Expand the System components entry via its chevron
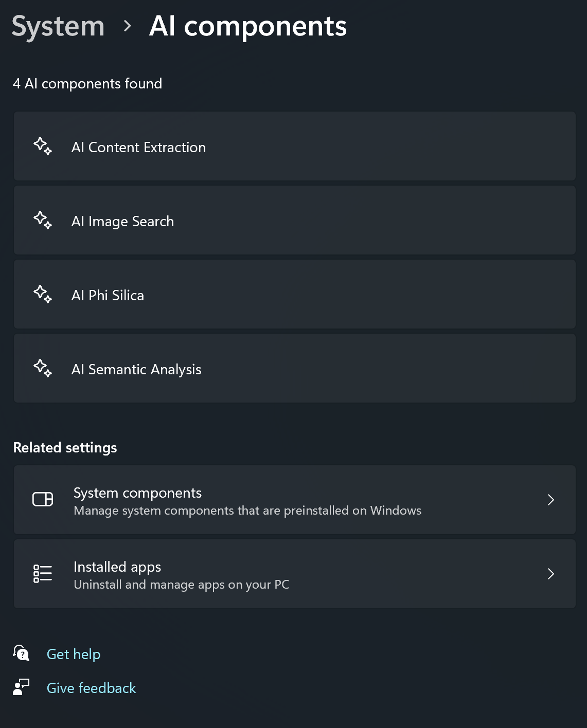 coord(551,499)
